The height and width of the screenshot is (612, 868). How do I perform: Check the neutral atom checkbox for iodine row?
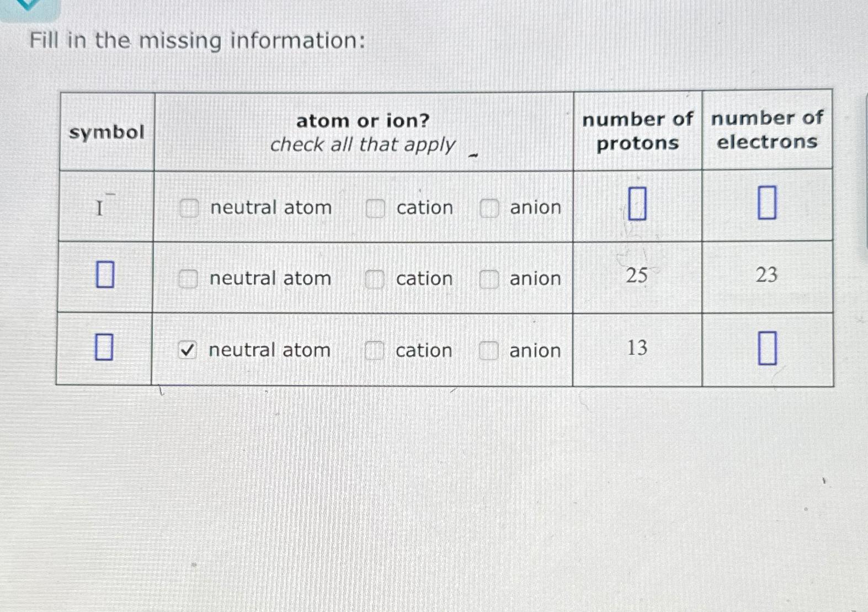[x=188, y=208]
